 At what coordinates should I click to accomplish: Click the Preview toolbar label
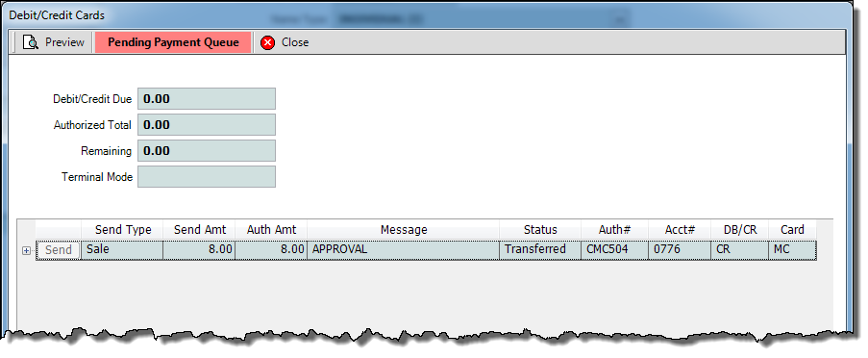64,42
